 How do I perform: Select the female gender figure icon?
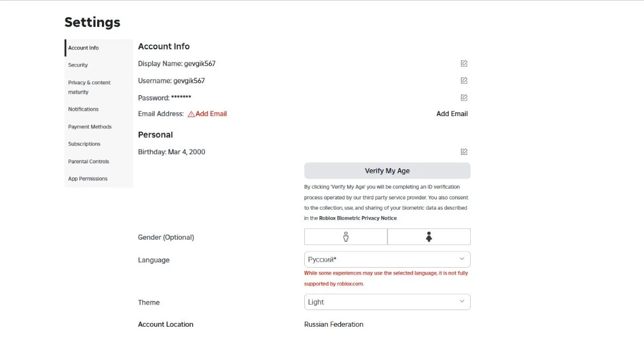click(x=429, y=236)
